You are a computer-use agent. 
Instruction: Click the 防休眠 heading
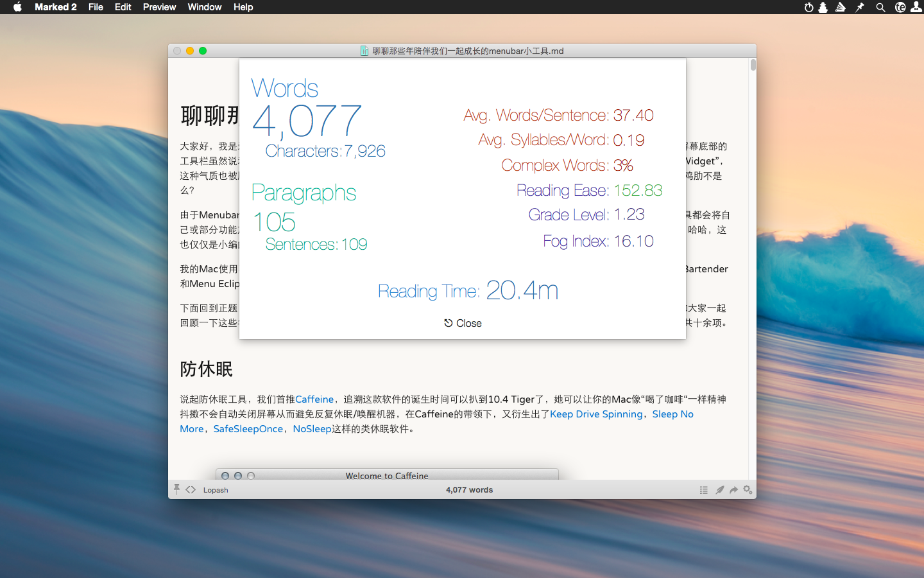(207, 369)
